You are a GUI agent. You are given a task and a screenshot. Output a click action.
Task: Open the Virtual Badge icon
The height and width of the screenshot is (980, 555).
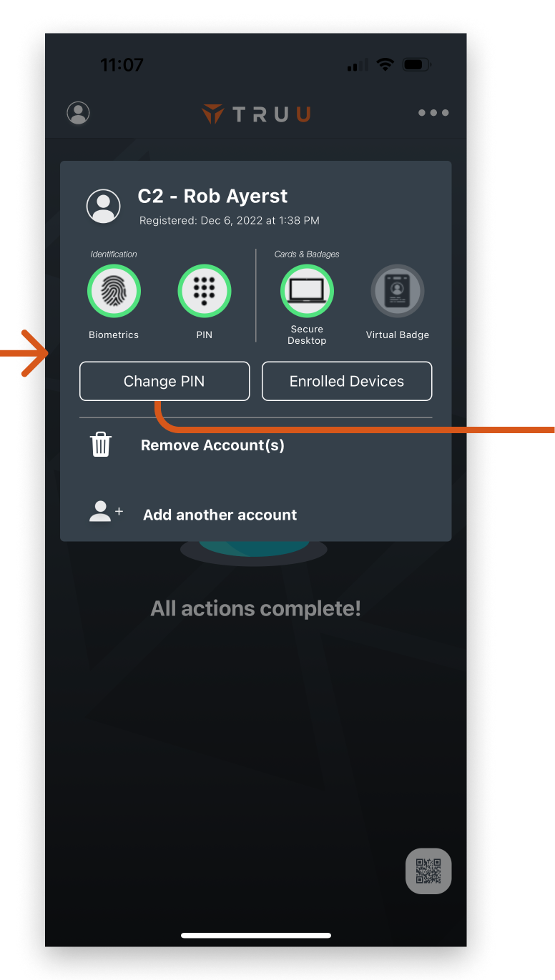point(398,292)
